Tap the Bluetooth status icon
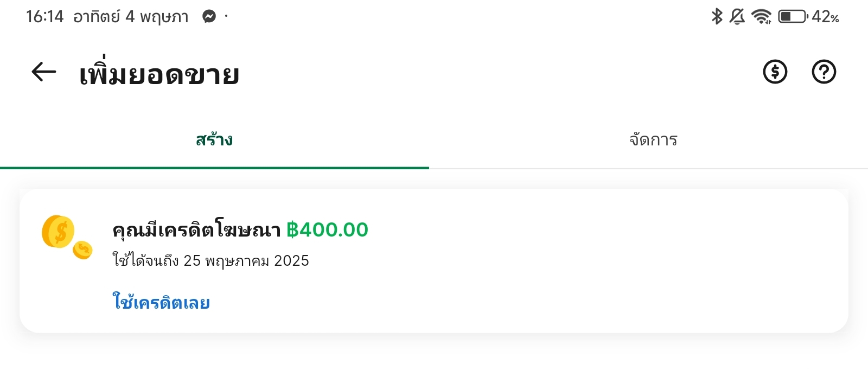The width and height of the screenshot is (868, 370). coord(717,17)
